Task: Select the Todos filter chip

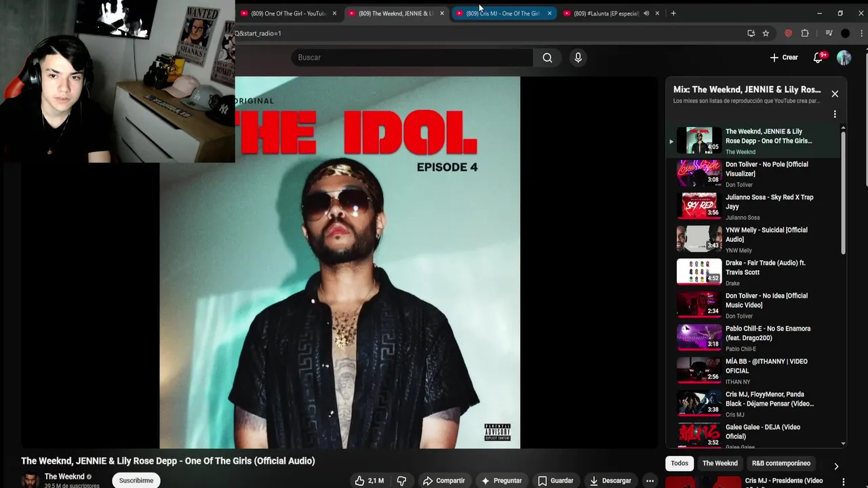Action: coord(679,463)
